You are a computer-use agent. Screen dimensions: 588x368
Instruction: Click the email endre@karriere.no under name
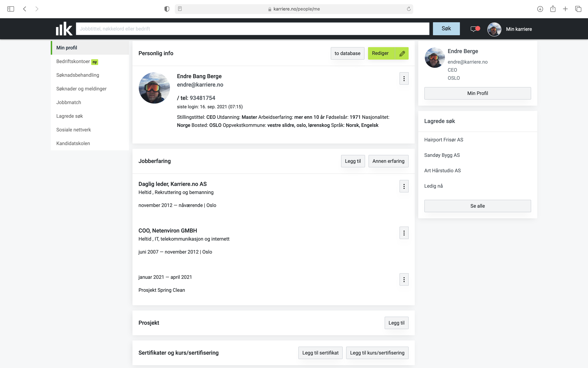pyautogui.click(x=200, y=85)
